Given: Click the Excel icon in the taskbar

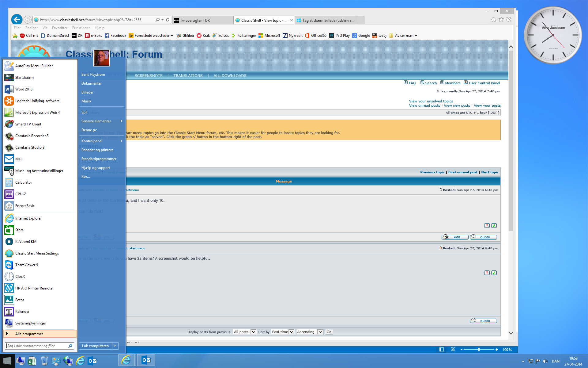Looking at the screenshot, I should point(32,361).
